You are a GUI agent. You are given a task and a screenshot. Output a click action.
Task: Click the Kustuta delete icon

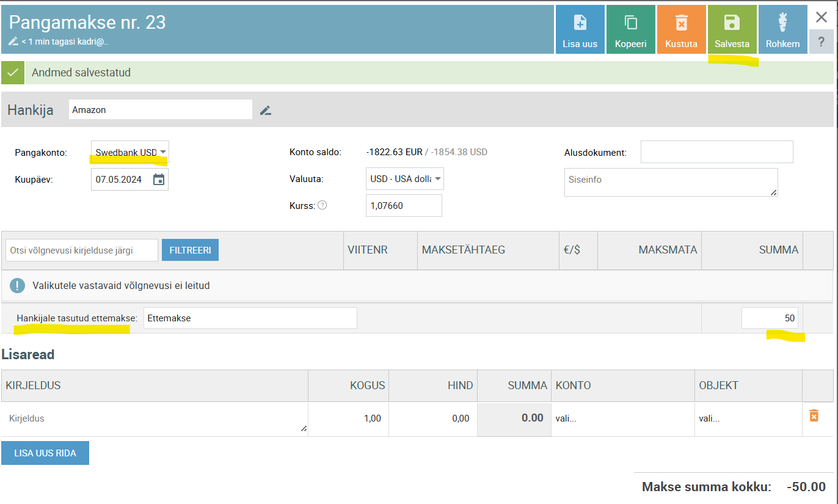(681, 23)
